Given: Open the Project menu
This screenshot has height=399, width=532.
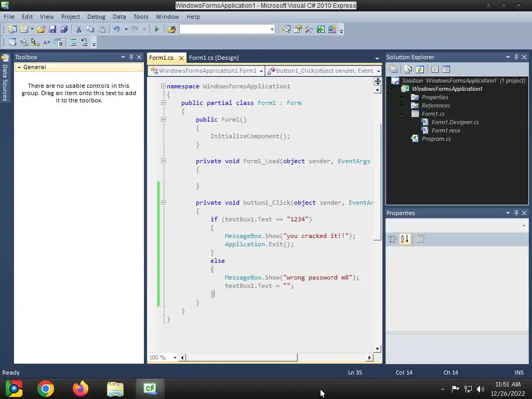Looking at the screenshot, I should [71, 17].
